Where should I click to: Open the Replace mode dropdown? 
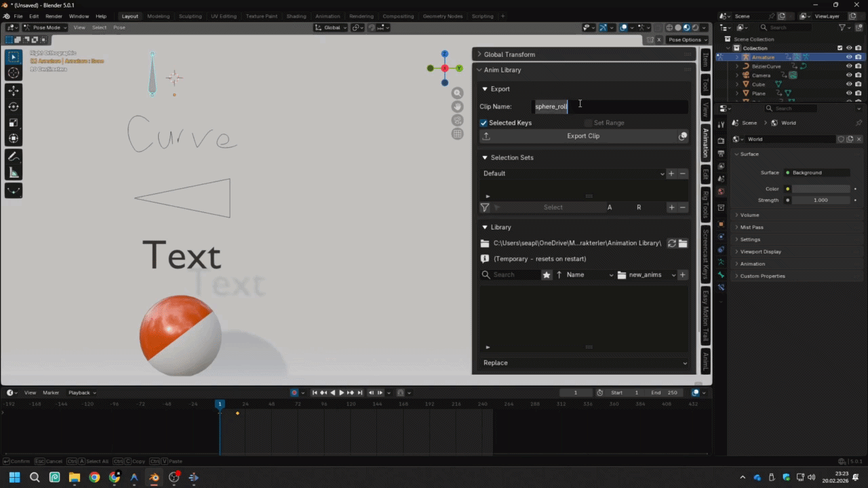point(585,363)
